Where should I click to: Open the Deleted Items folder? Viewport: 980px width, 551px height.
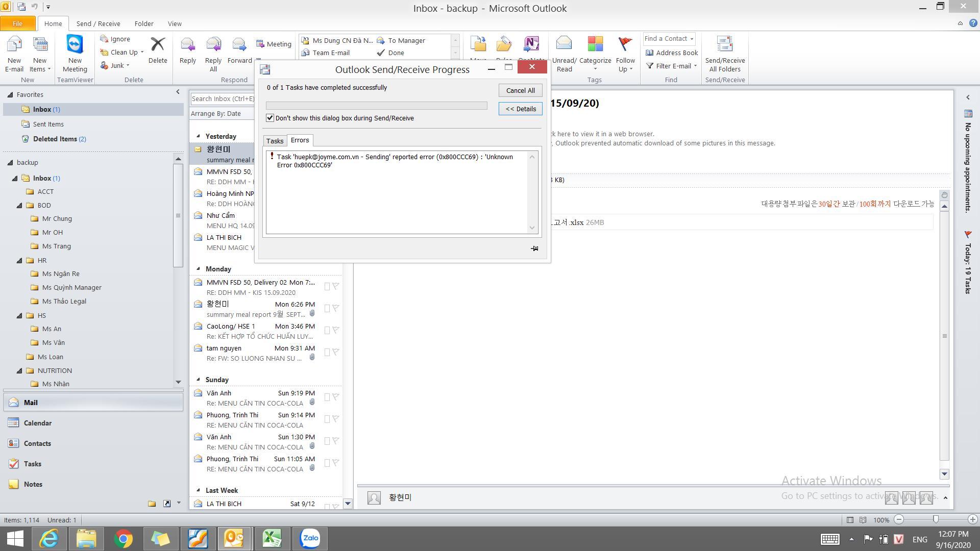(x=55, y=139)
